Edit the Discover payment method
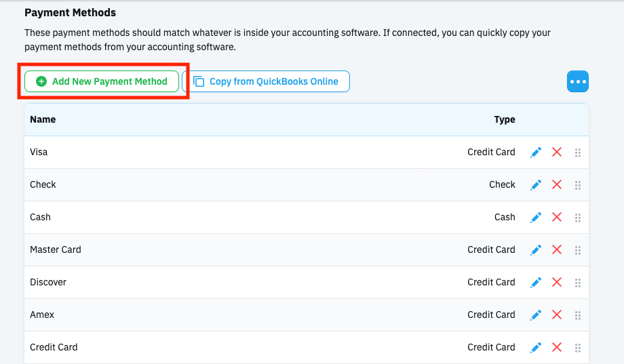624x364 pixels. pyautogui.click(x=536, y=283)
